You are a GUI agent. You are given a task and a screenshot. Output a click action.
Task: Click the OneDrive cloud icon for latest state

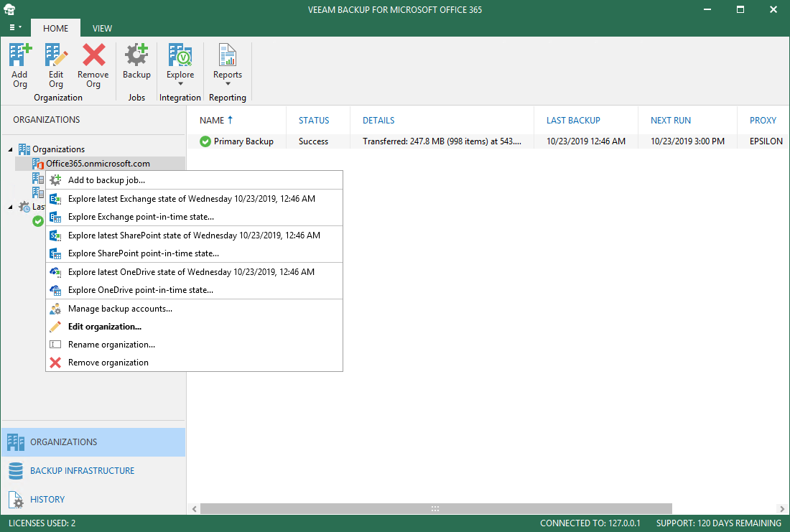click(55, 272)
